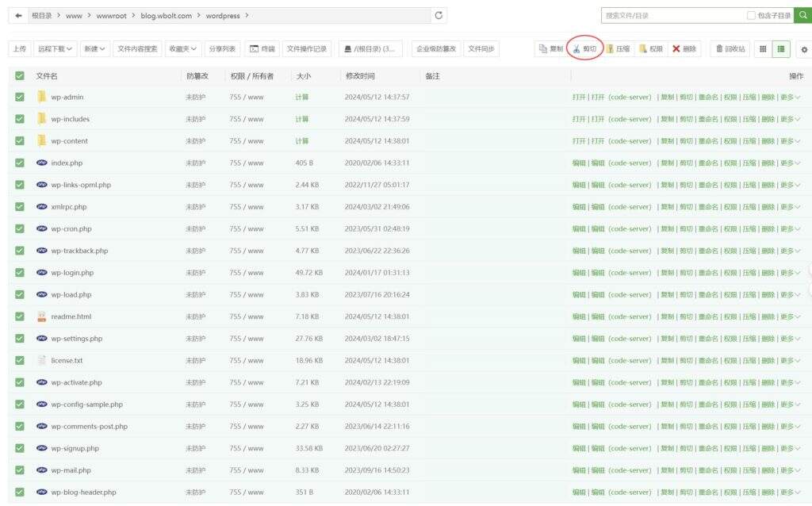This screenshot has width=812, height=506.
Task: Open the 回收站 recycle bin
Action: (x=730, y=48)
